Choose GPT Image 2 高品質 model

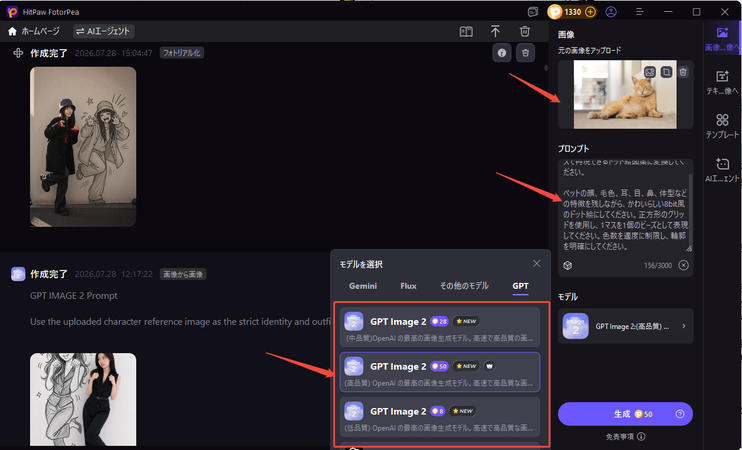pyautogui.click(x=440, y=372)
